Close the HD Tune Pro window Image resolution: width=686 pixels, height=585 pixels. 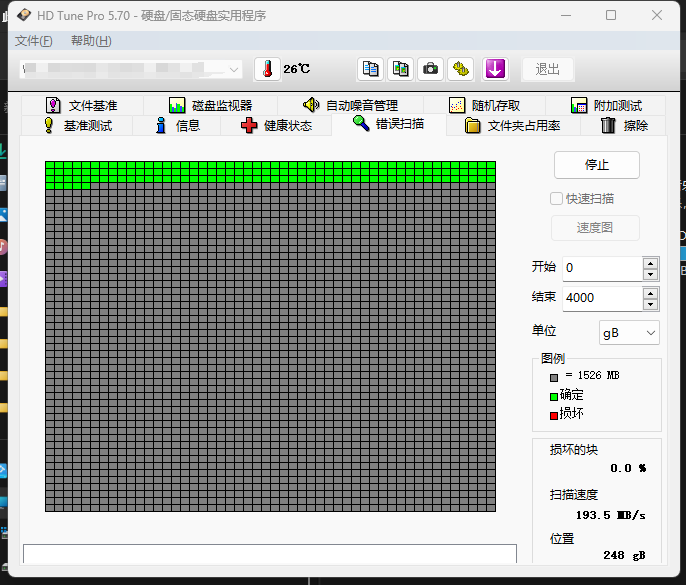coord(657,15)
